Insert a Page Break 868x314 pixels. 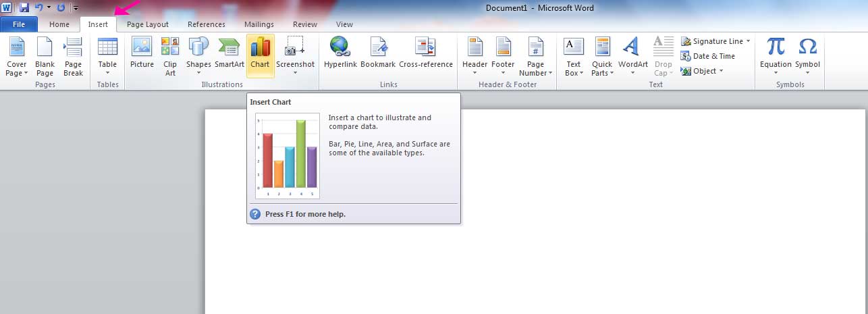click(x=73, y=57)
